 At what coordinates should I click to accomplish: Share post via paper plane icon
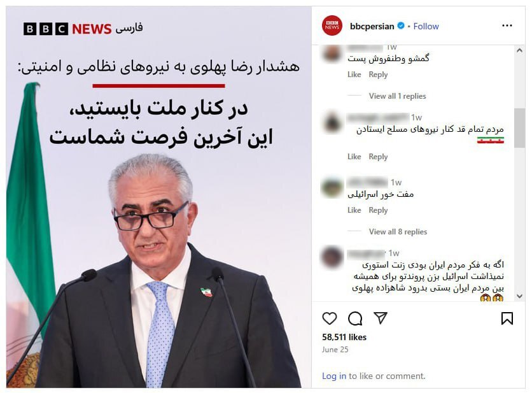click(x=381, y=318)
